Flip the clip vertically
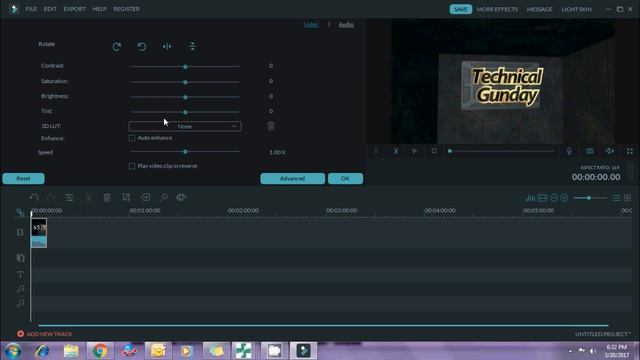This screenshot has height=360, width=640. pos(192,47)
